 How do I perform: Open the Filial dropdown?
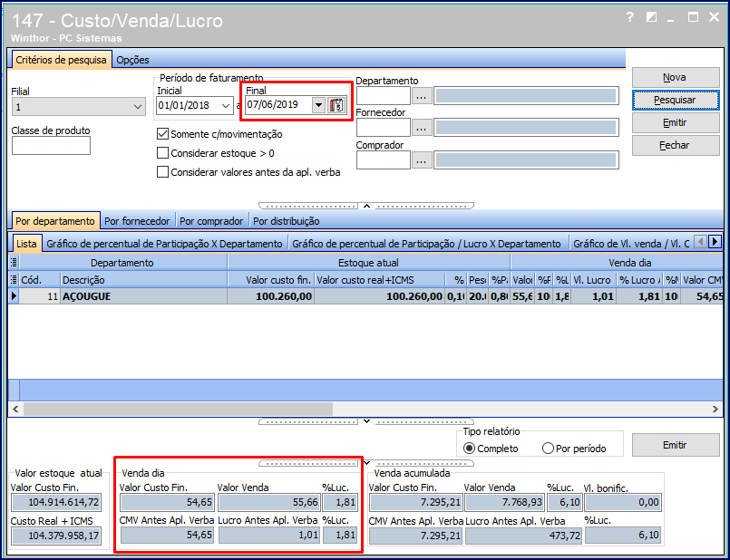137,107
